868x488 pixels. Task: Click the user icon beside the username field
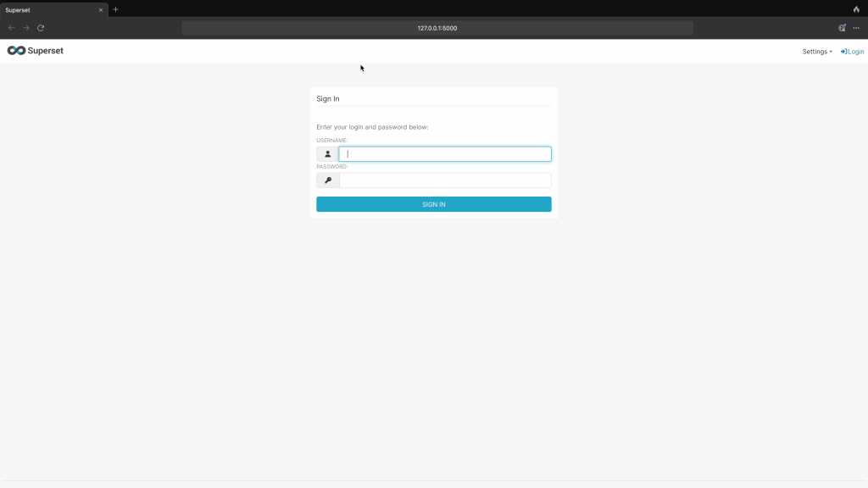tap(328, 154)
